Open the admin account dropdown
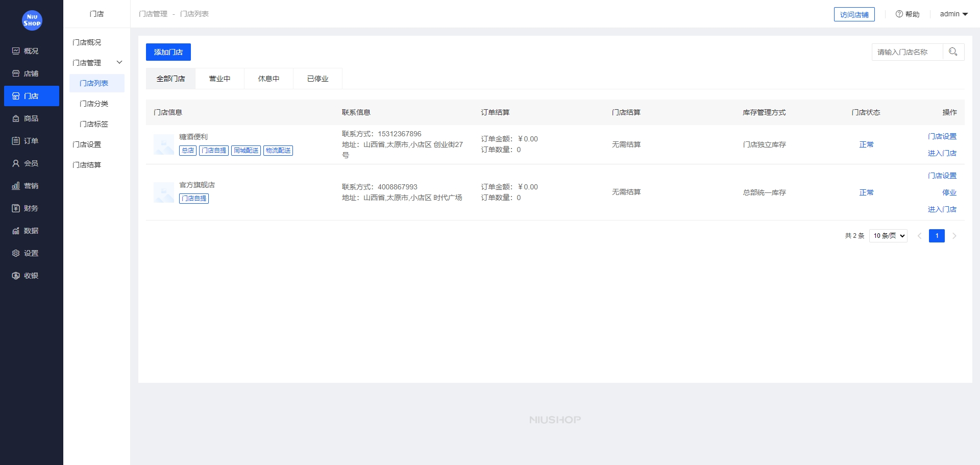 [953, 14]
